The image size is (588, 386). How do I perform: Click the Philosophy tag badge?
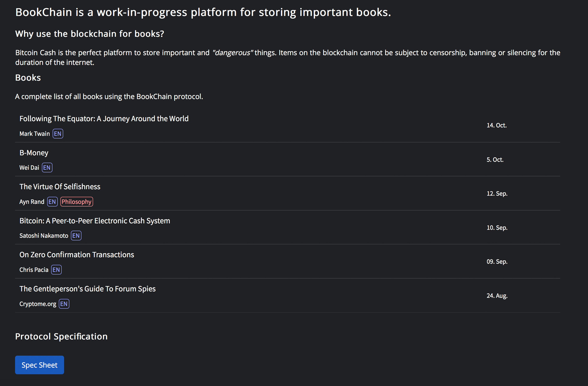[77, 202]
